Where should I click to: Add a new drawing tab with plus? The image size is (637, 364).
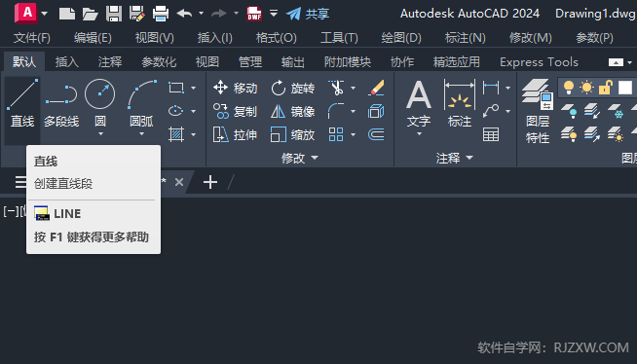click(210, 182)
